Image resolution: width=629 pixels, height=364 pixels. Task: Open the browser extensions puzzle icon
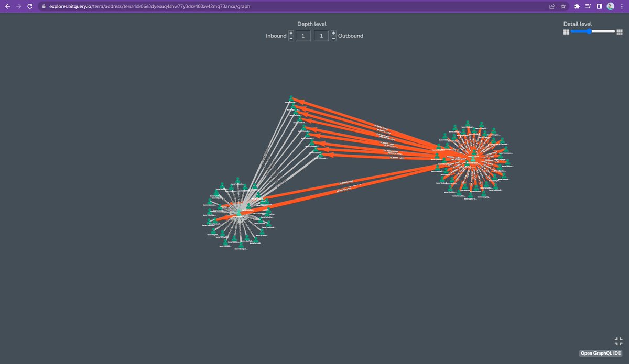[x=577, y=6]
